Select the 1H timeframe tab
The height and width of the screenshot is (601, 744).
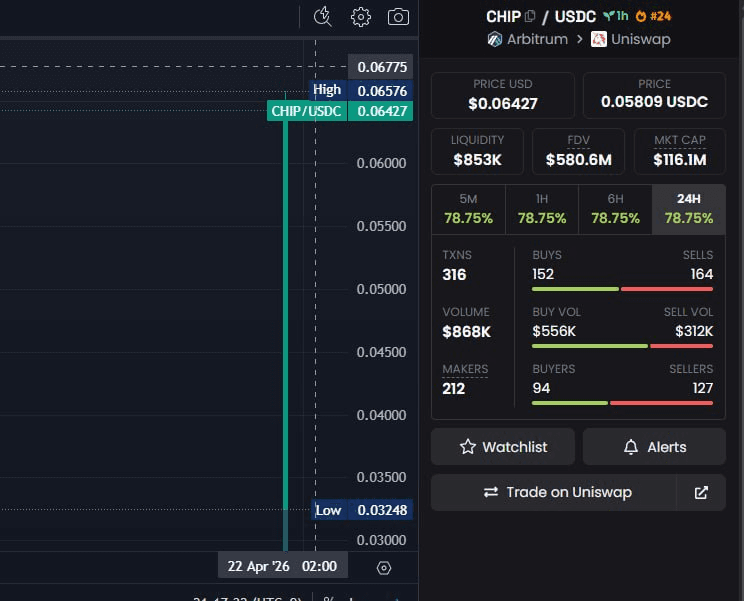[542, 209]
